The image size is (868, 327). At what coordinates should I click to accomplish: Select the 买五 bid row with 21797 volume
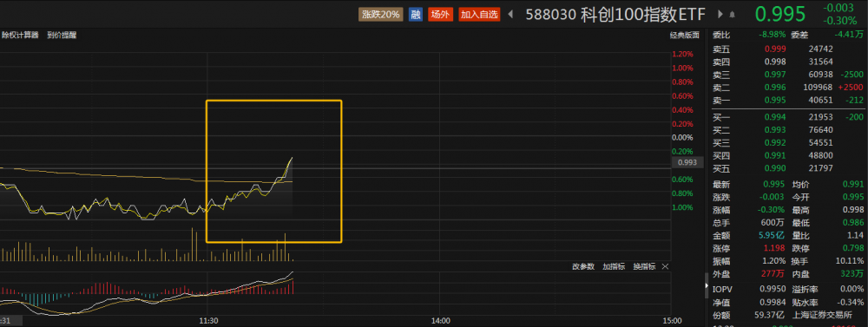click(x=788, y=167)
